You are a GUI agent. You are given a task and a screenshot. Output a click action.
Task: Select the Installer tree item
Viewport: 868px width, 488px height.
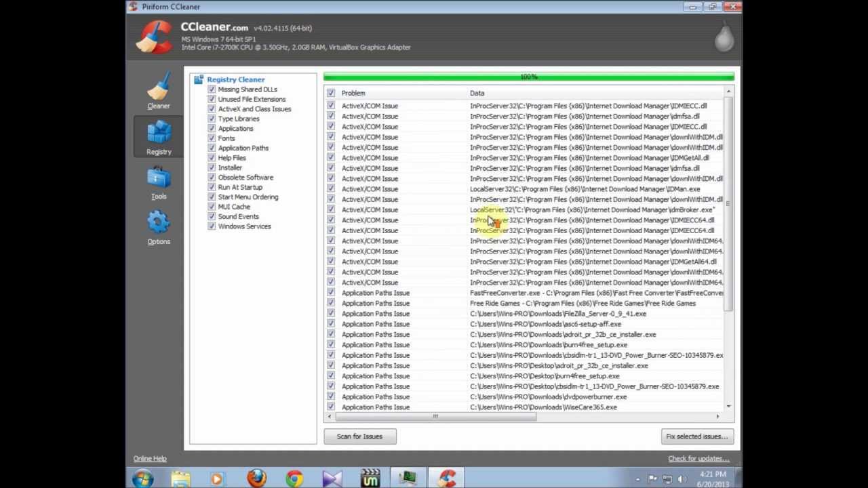tap(230, 168)
